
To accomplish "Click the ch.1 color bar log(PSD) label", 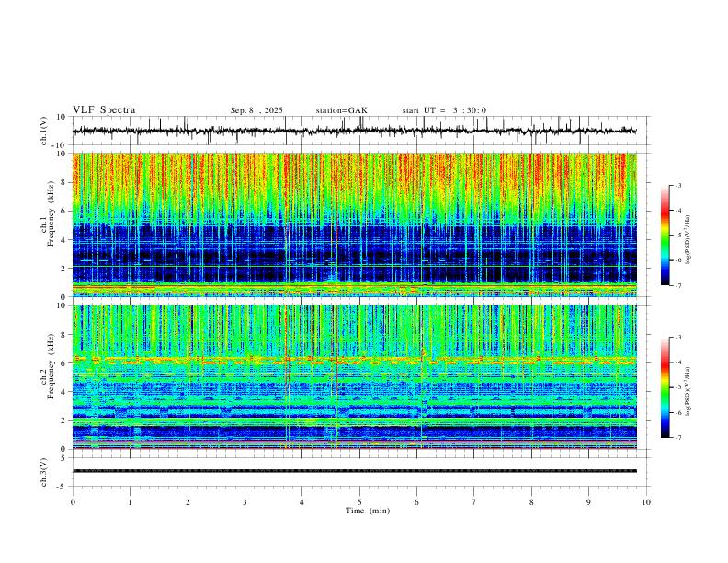I will click(688, 239).
